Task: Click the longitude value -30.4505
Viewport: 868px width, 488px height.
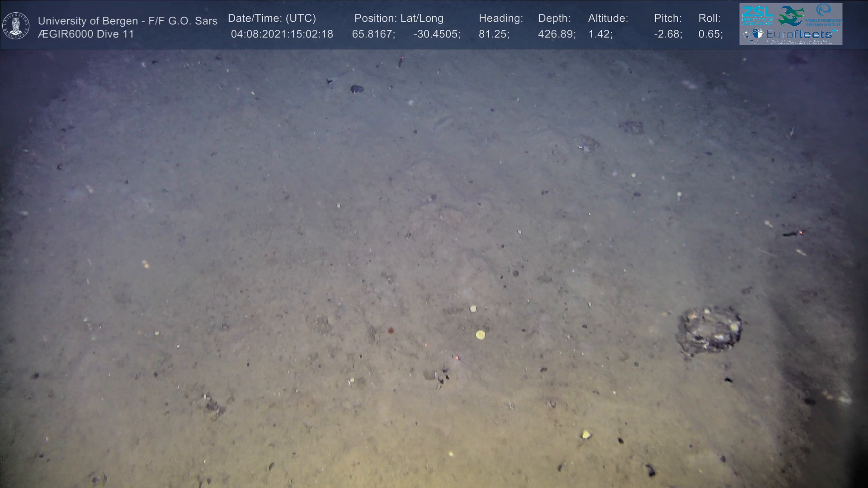Action: 436,34
